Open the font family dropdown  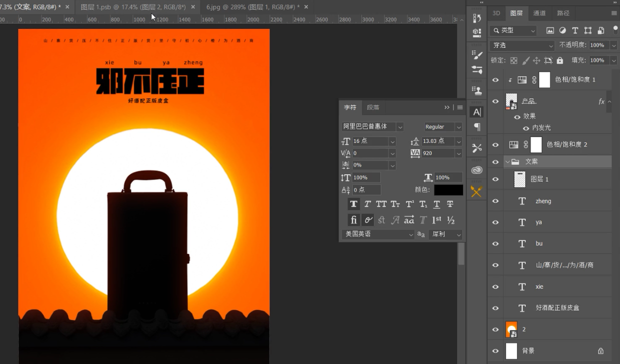pyautogui.click(x=400, y=127)
